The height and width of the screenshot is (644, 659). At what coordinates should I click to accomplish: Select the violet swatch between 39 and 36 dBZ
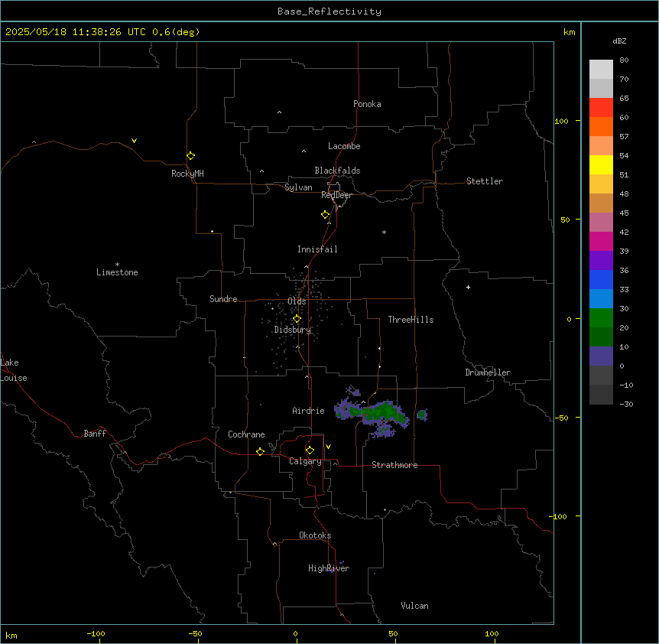pos(601,261)
